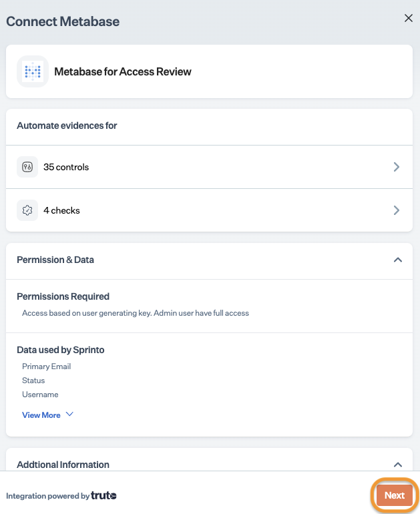Click the Status data entry
This screenshot has height=514, width=420.
pyautogui.click(x=33, y=380)
